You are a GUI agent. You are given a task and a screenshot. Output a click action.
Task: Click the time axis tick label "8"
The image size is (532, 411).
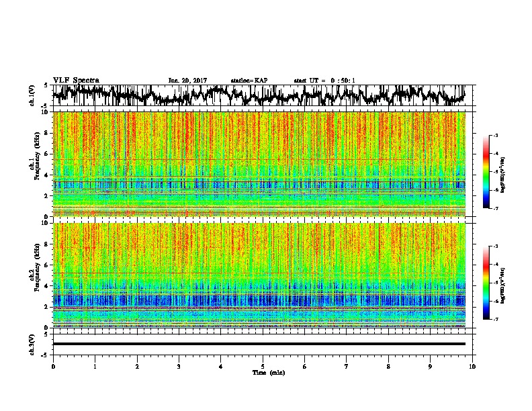pyautogui.click(x=388, y=367)
